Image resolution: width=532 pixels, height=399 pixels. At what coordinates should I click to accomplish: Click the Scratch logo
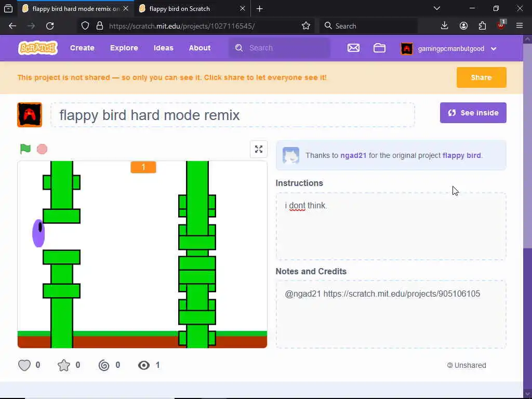38,48
